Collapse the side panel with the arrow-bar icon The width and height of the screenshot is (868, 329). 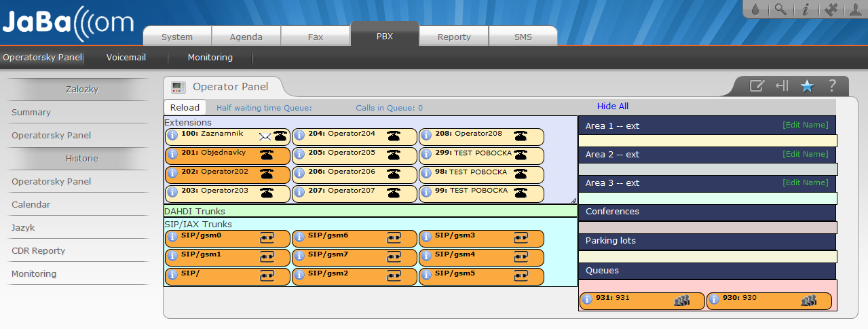782,85
